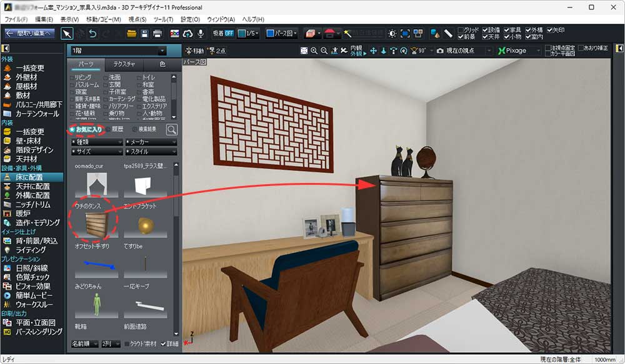Click the undo arrow icon

tap(93, 34)
